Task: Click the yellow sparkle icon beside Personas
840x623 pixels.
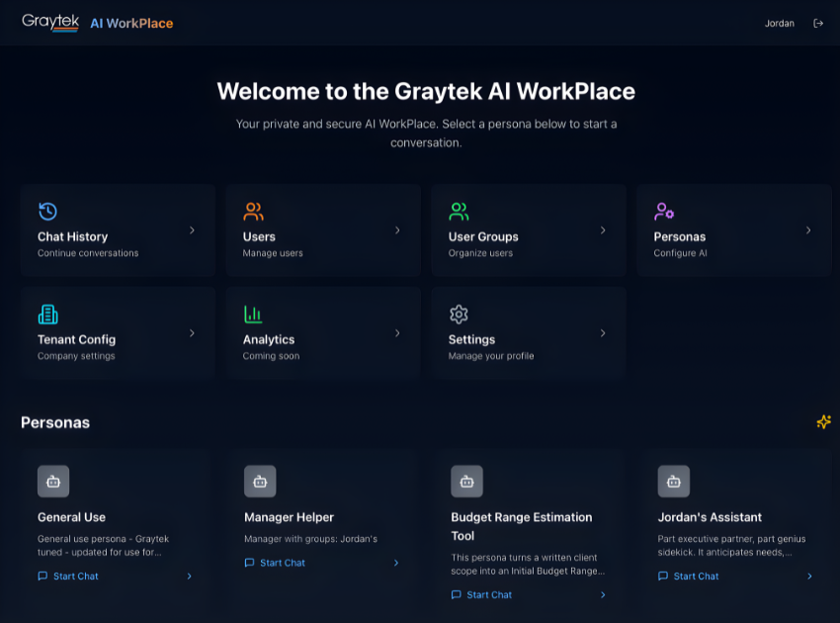Action: 823,422
